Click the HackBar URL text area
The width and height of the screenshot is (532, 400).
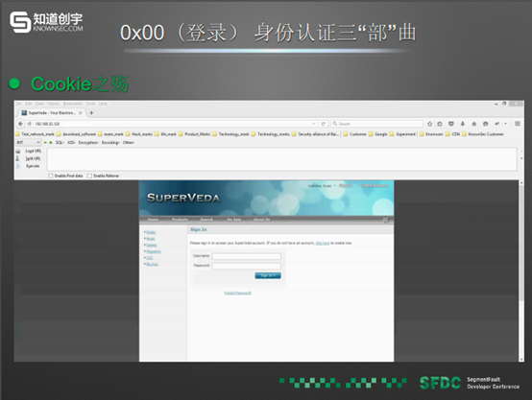(x=282, y=159)
